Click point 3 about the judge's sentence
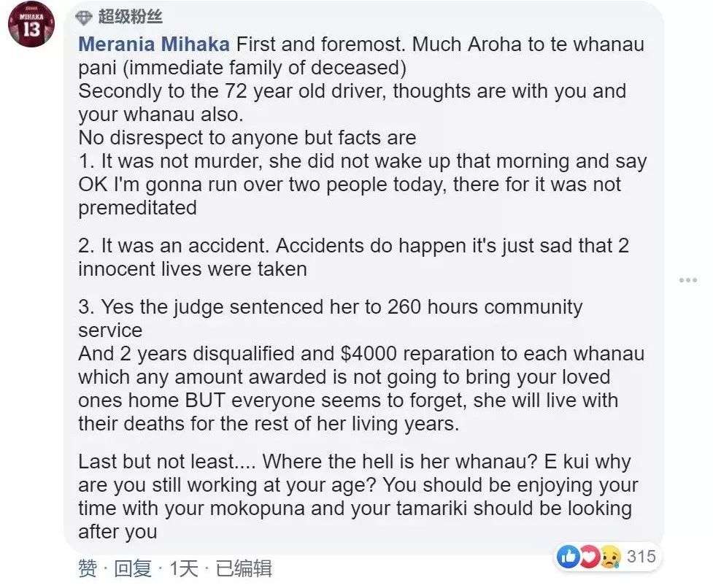The image size is (713, 588). [330, 306]
